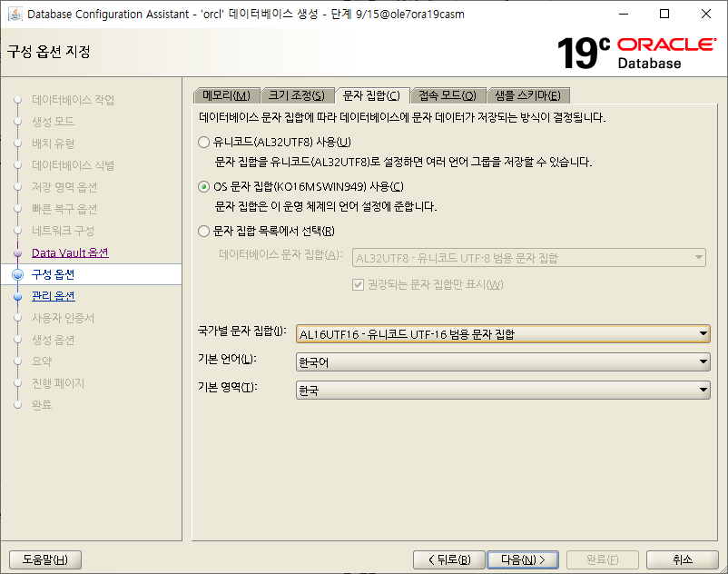Click the 데이터베이스 작업 step label
728x574 pixels.
[x=73, y=100]
